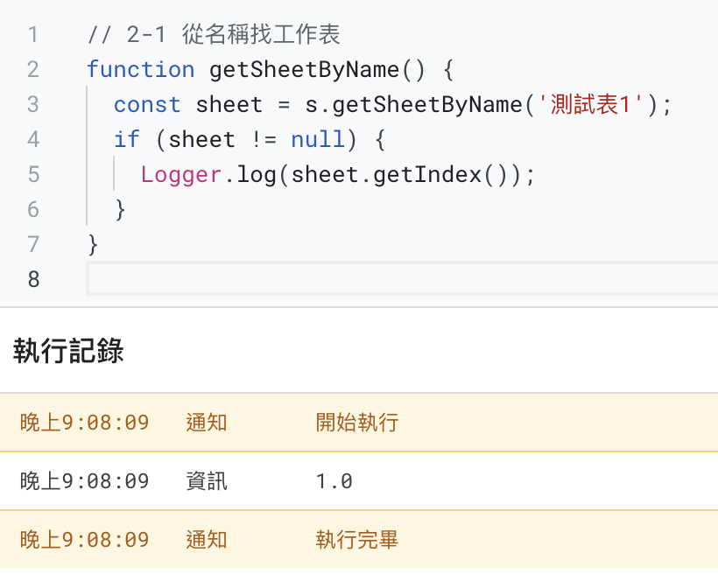Click the first 晚上9:08:09 timestamp
Image resolution: width=718 pixels, height=588 pixels.
(x=84, y=423)
